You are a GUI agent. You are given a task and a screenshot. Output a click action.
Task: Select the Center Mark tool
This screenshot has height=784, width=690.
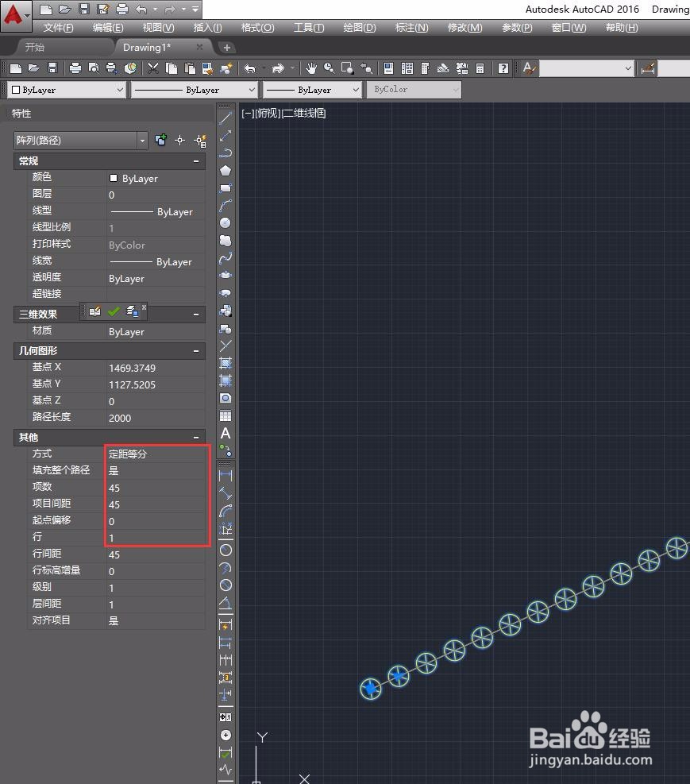[226, 735]
